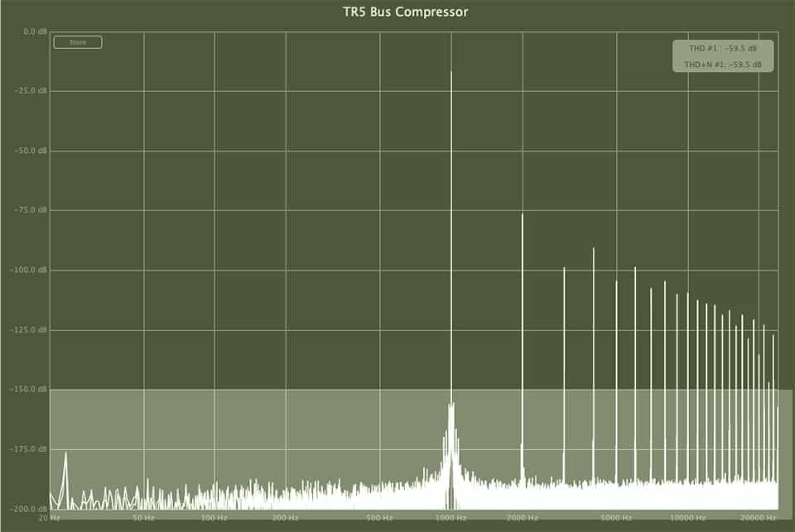This screenshot has width=795, height=532.
Task: Click the -200.0 dB axis label
Action: tap(31, 508)
